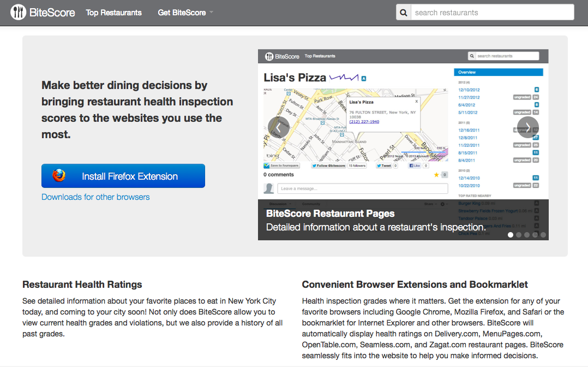This screenshot has width=588, height=367.
Task: Open the Top Restaurants page
Action: point(113,13)
